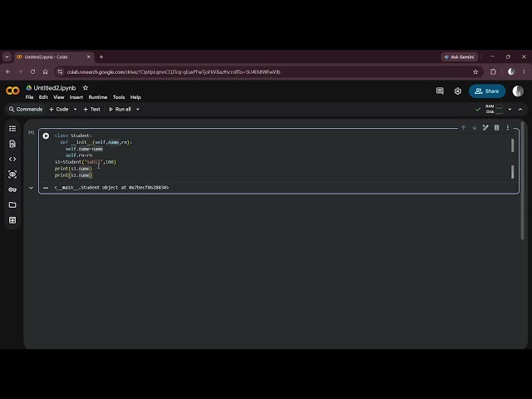Go back with the browser back arrow

tap(7, 72)
